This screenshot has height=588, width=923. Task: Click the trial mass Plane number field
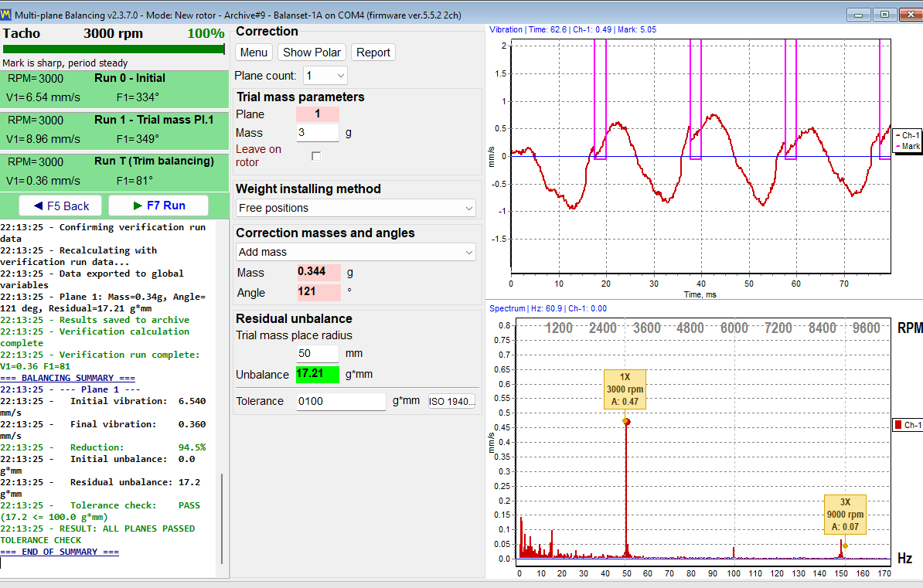click(x=317, y=114)
